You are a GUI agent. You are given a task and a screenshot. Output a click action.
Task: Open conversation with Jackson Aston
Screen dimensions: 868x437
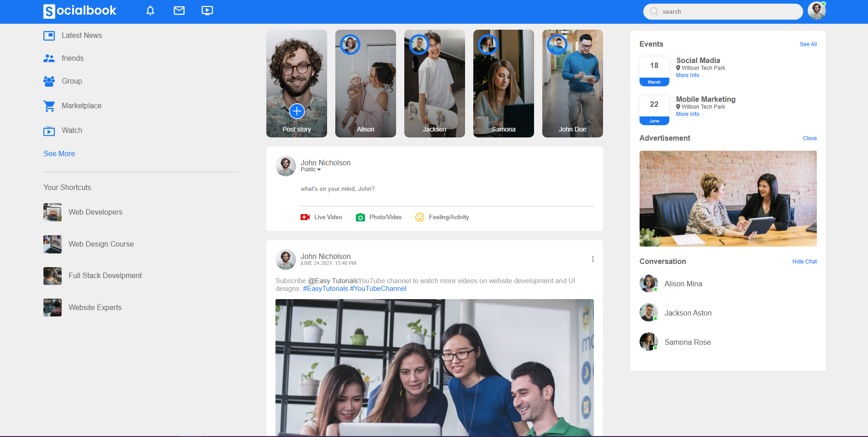688,313
